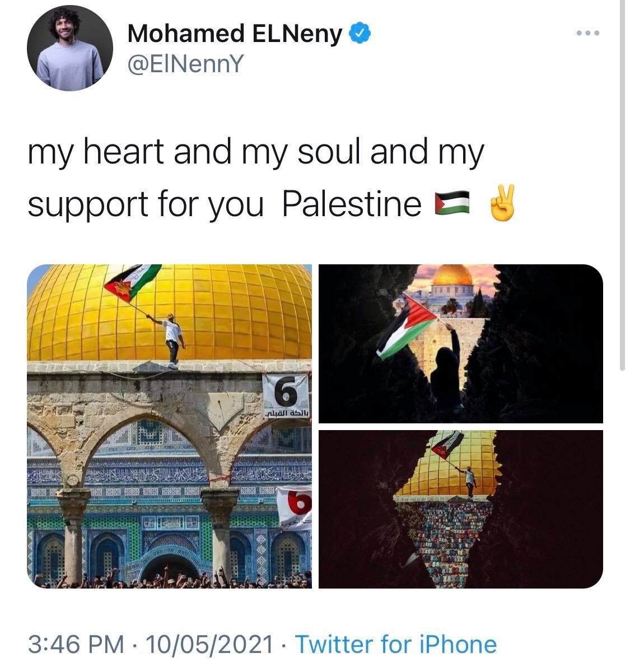Click the Palestine flag emoji in the tweet

pos(452,203)
